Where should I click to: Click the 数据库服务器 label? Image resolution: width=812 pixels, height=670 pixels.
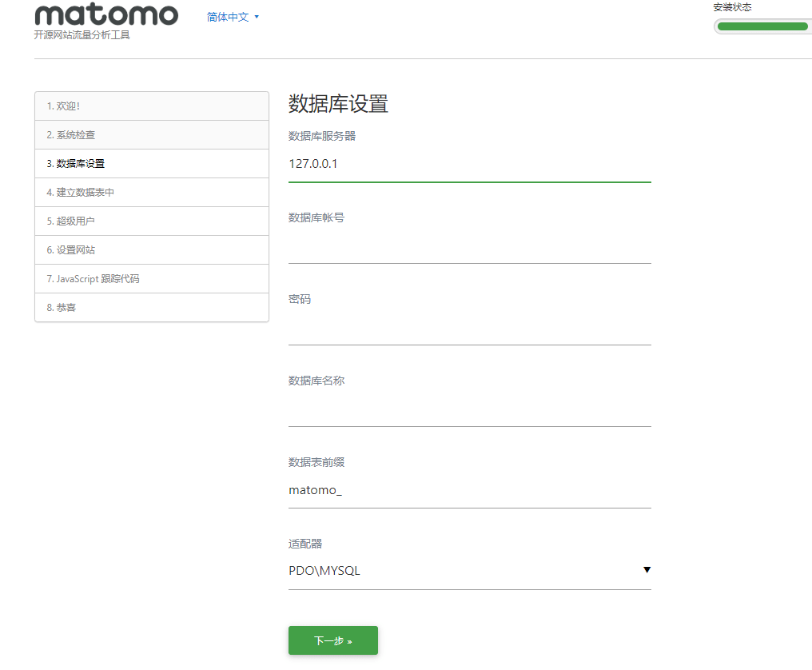(322, 136)
